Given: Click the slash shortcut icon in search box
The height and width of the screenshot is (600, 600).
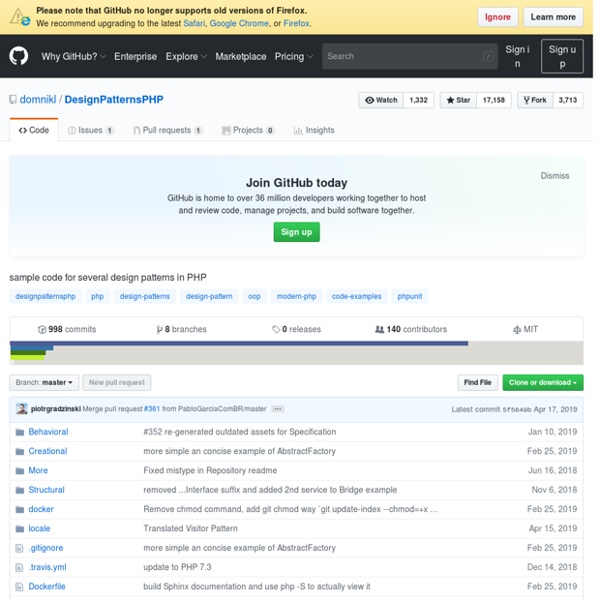Looking at the screenshot, I should tap(488, 56).
